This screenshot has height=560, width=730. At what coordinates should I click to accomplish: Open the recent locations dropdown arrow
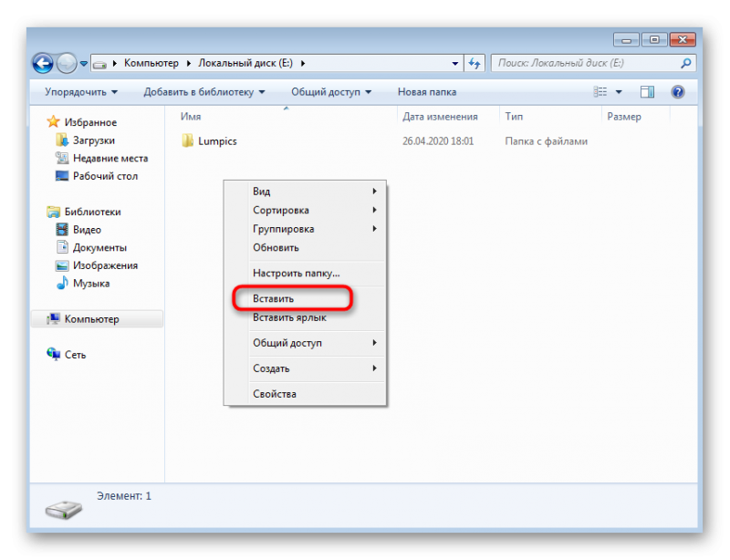tap(84, 63)
